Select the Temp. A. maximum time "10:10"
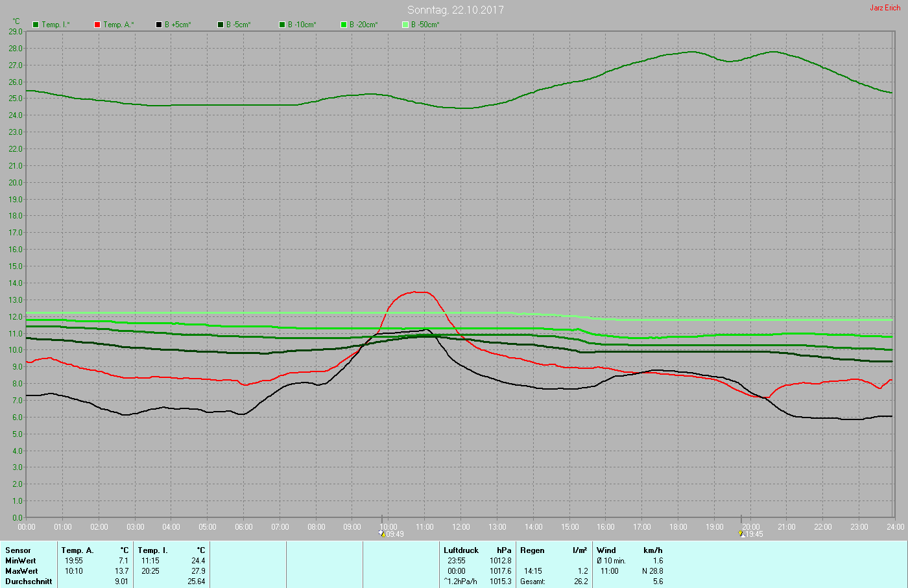This screenshot has width=908, height=588. point(74,571)
